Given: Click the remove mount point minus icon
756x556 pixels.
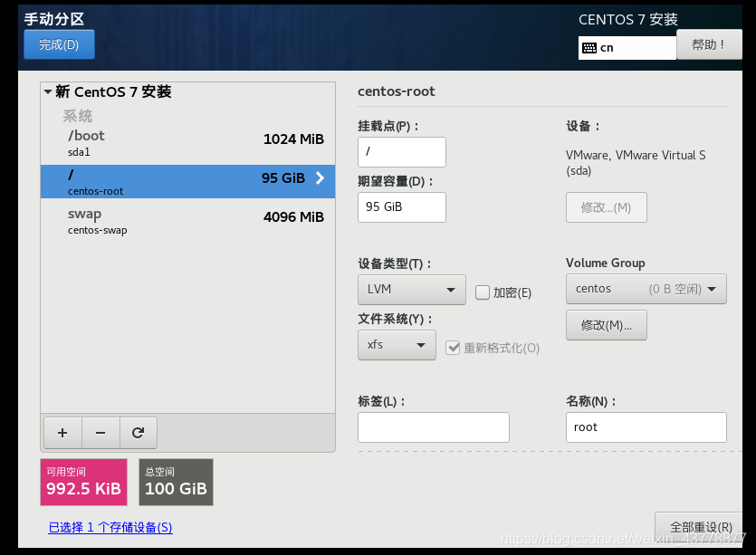Looking at the screenshot, I should click(x=100, y=433).
